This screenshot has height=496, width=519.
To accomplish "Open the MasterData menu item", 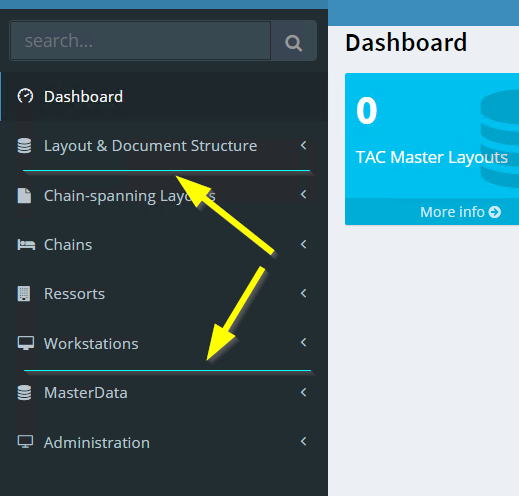I will pyautogui.click(x=164, y=393).
